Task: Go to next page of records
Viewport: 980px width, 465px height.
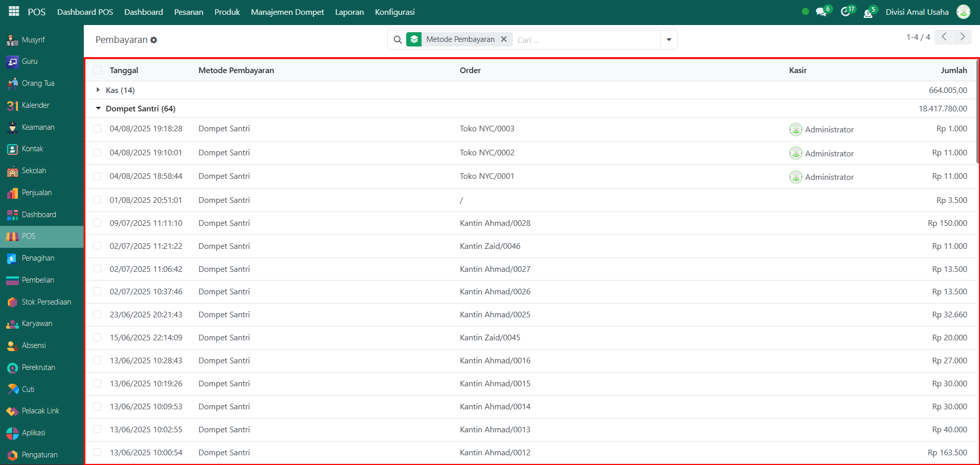Action: (x=963, y=37)
